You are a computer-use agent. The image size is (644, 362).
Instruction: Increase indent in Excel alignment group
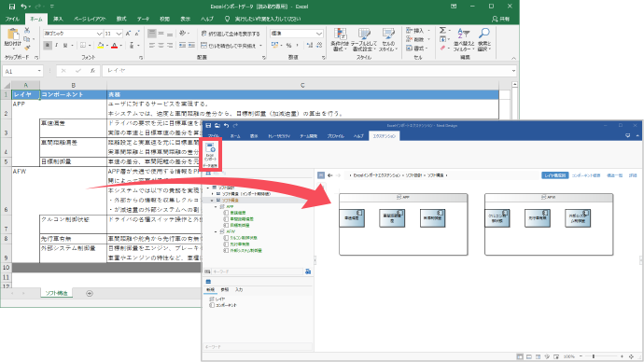click(x=191, y=45)
